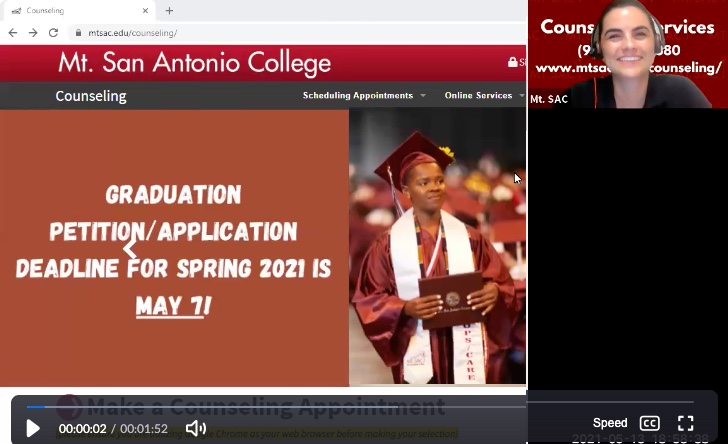Click the Counseling section heading
The width and height of the screenshot is (728, 444).
(x=91, y=96)
